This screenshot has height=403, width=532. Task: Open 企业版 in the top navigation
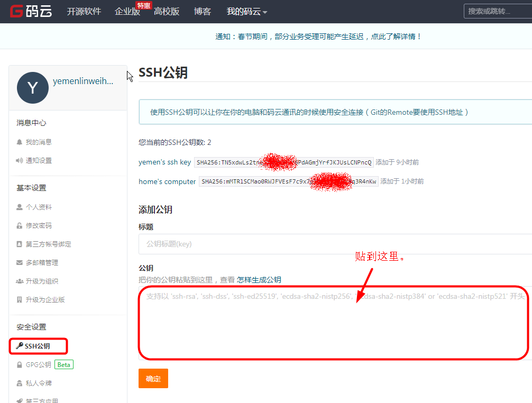(127, 12)
